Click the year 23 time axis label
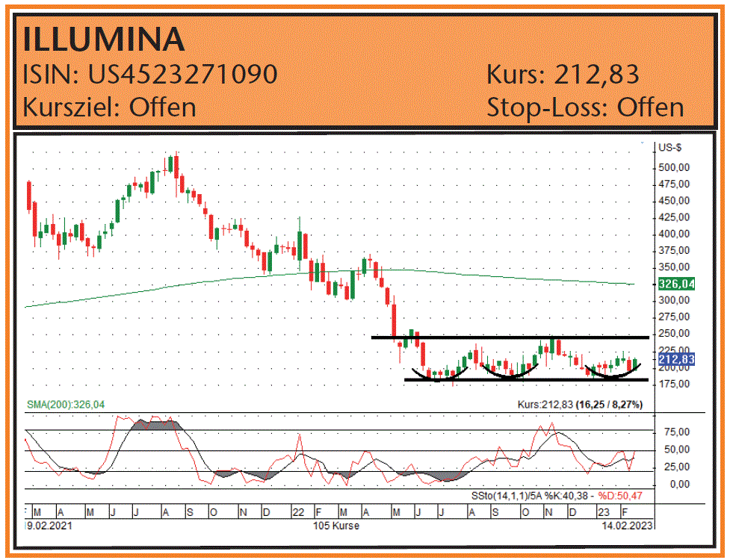This screenshot has height=560, width=730. tap(604, 512)
